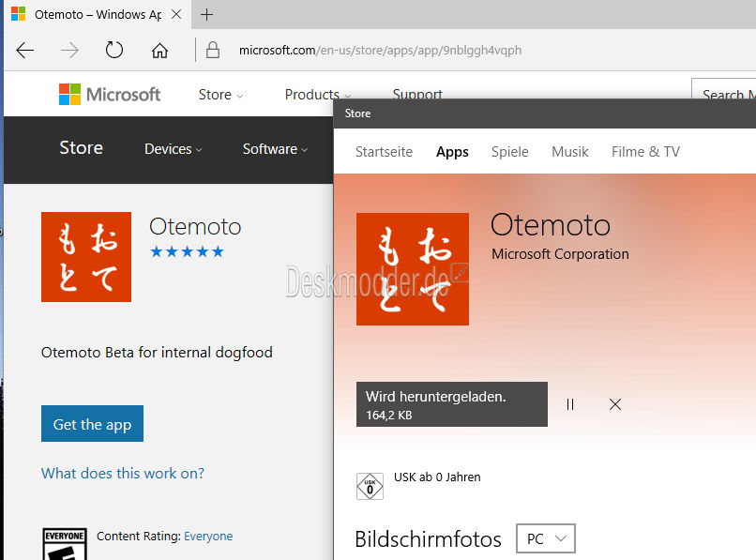
Task: Expand the Software dropdown menu
Action: coord(275,149)
